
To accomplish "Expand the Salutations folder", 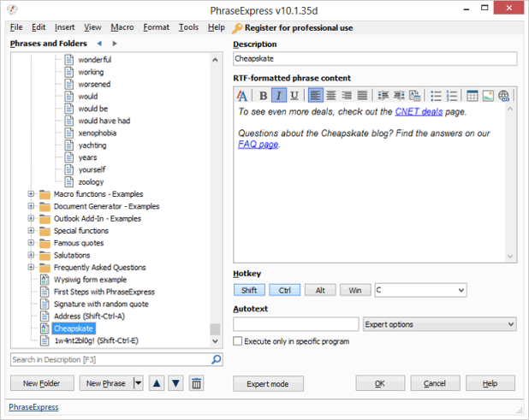I will (31, 255).
